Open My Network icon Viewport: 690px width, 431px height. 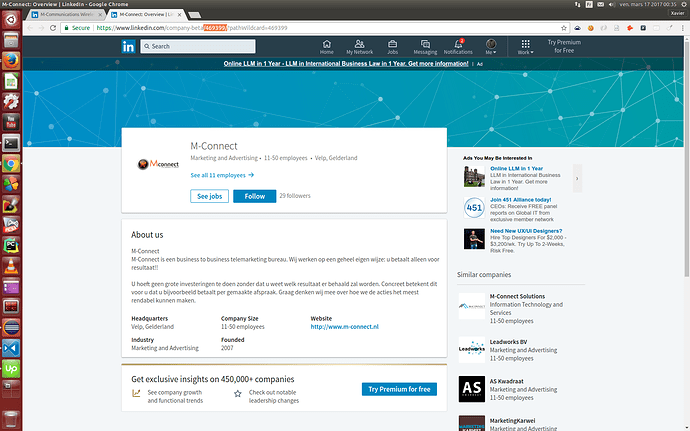click(359, 47)
